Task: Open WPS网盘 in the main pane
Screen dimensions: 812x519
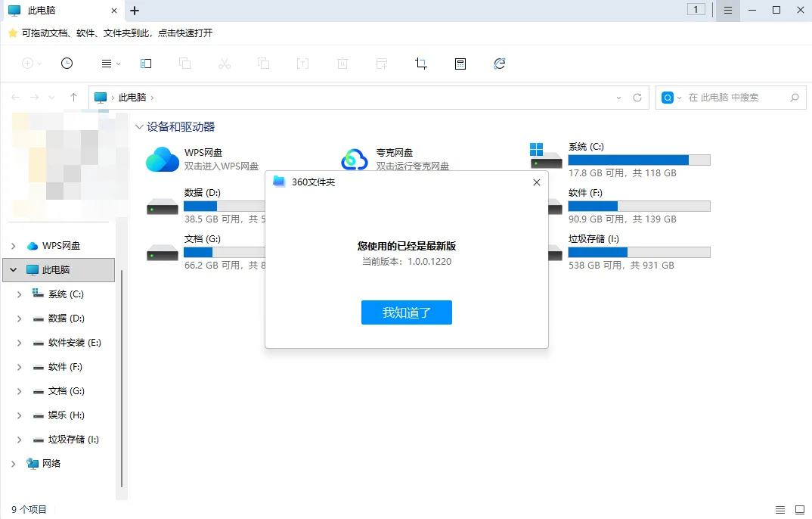Action: 203,159
